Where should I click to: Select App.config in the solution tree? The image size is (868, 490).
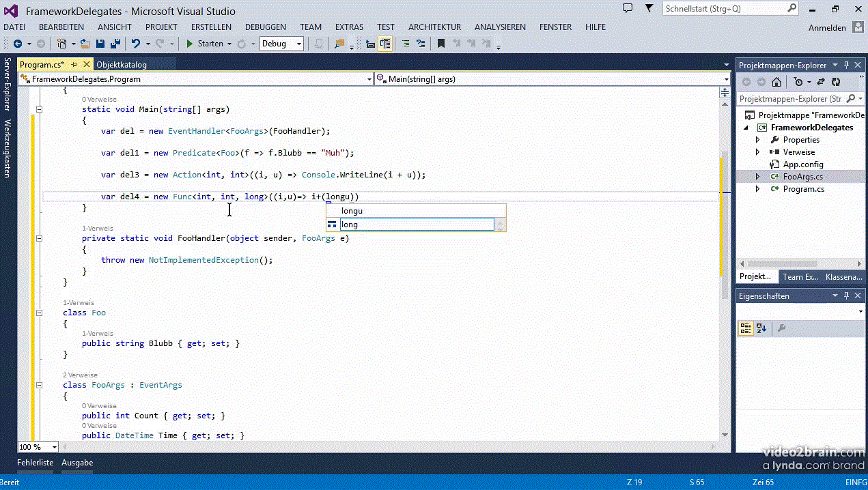(x=803, y=164)
